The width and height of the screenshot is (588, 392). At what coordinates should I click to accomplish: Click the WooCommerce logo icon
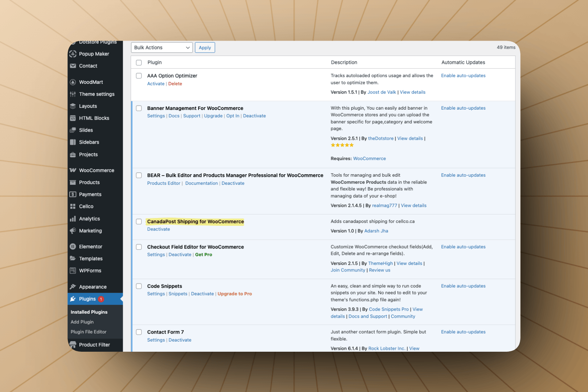73,170
